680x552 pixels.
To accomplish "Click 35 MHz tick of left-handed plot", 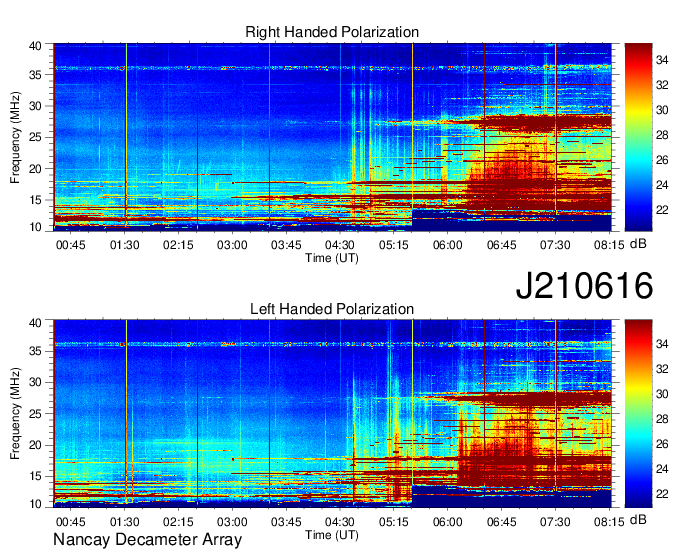I will click(35, 351).
